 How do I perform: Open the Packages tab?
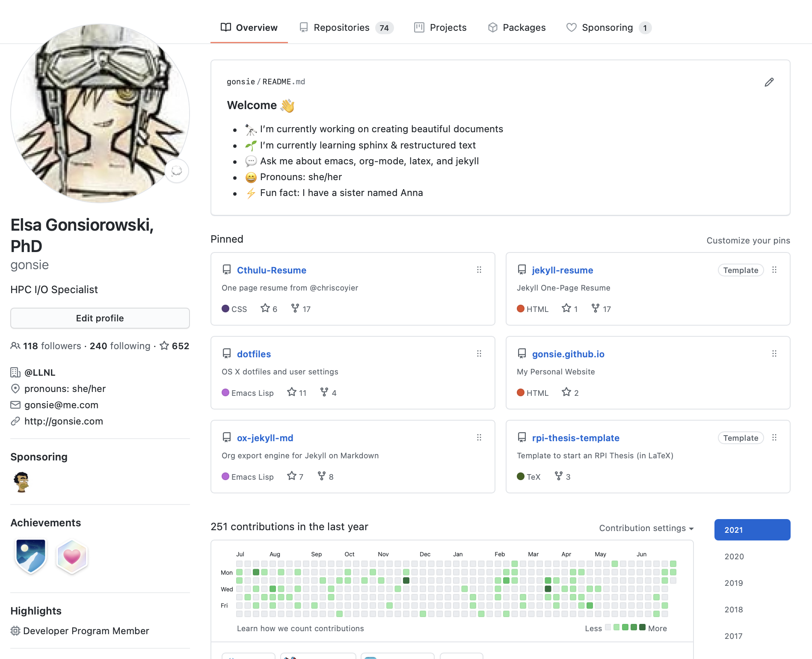click(517, 27)
